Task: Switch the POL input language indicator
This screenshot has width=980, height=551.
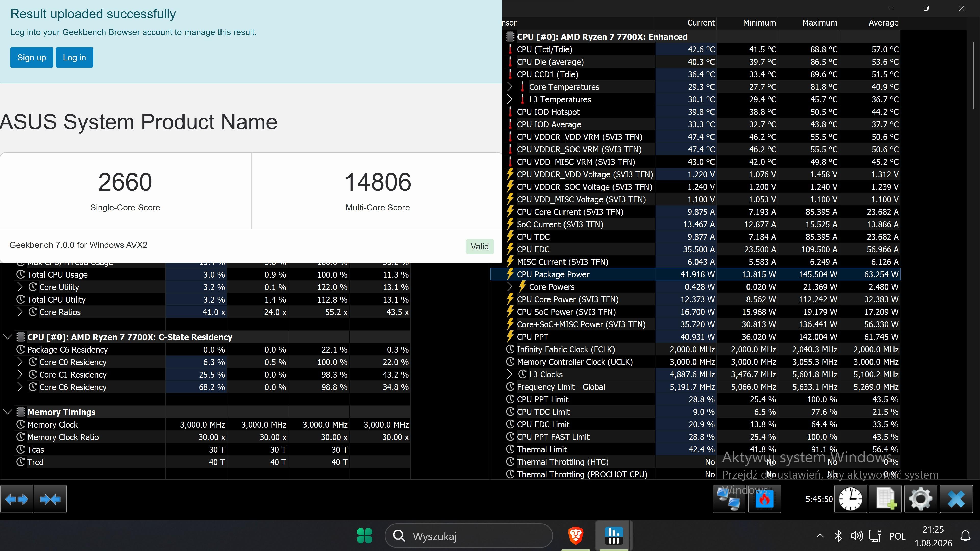Action: 898,536
